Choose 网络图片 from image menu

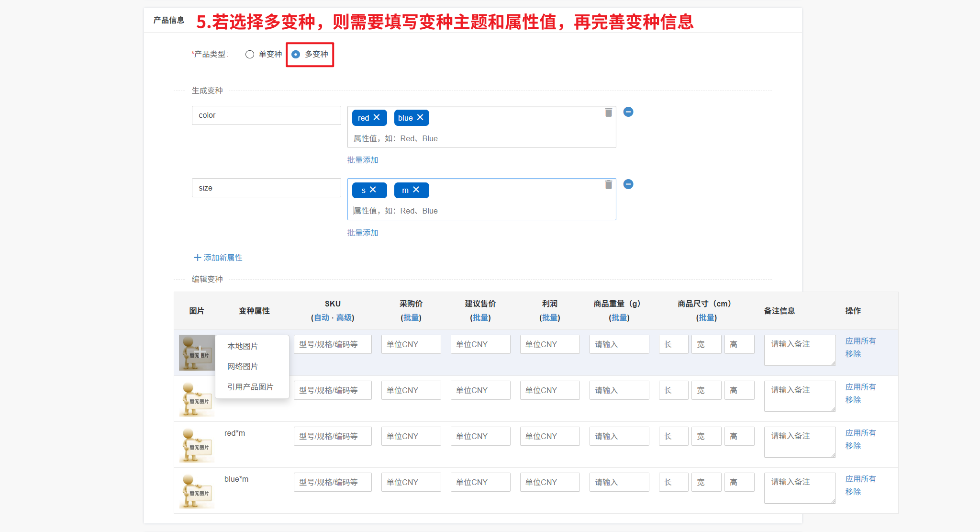[x=243, y=366]
